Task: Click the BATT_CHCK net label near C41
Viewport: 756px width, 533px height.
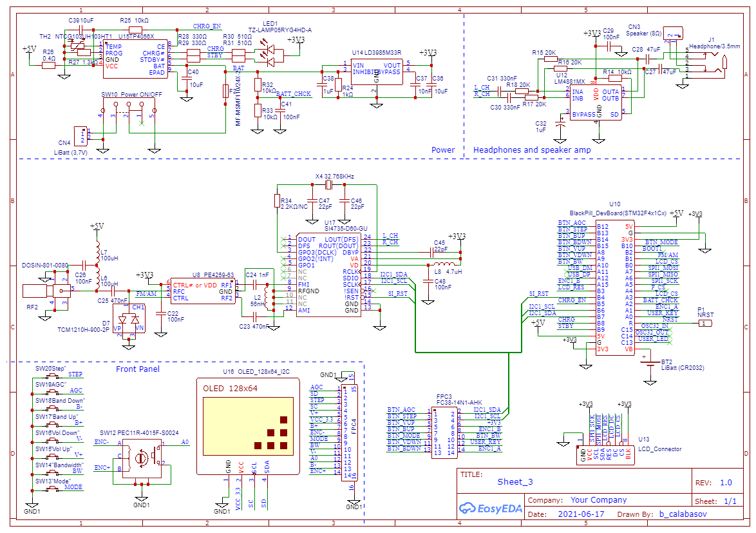Action: (x=294, y=94)
